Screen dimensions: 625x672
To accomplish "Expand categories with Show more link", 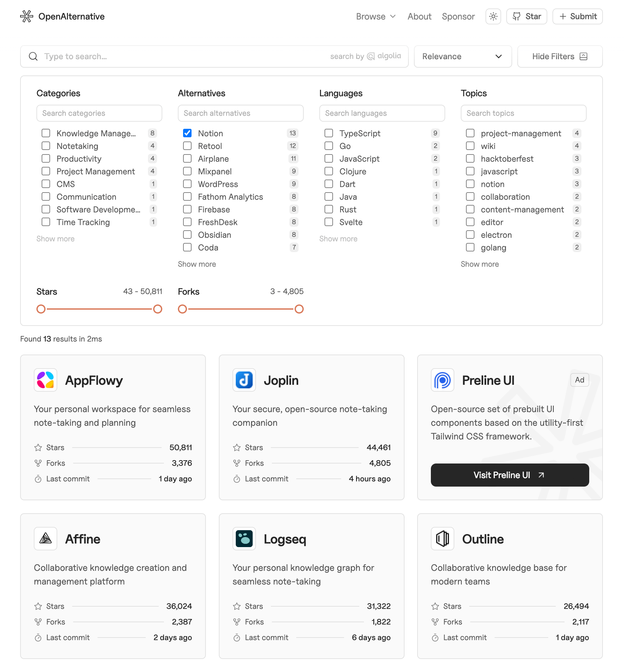I will pyautogui.click(x=55, y=238).
